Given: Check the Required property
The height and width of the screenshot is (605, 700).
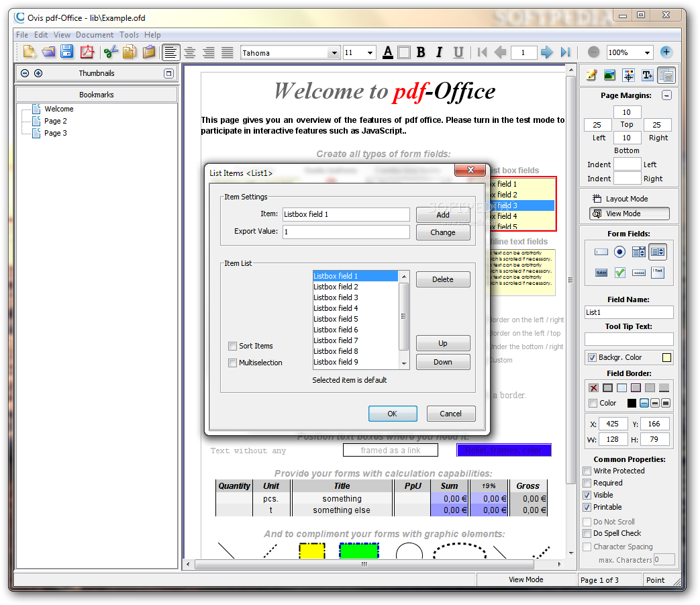Looking at the screenshot, I should pyautogui.click(x=587, y=483).
